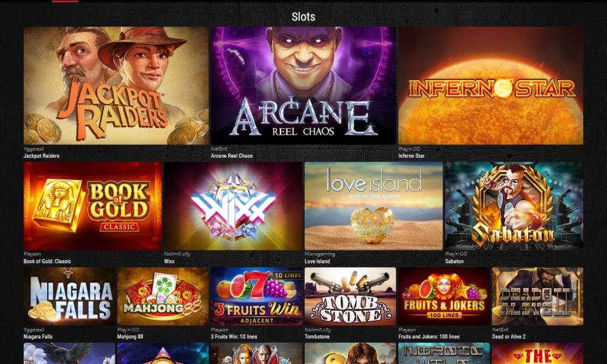
Task: Select the 3 Fruits Win thumbnail
Action: [257, 296]
